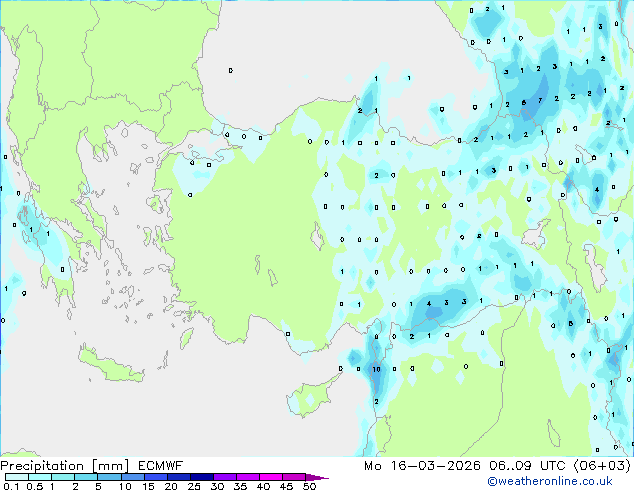Viewport: 634px width, 490px height.
Task: Pick the legend swatch between 20 and 25
Action: (x=178, y=477)
